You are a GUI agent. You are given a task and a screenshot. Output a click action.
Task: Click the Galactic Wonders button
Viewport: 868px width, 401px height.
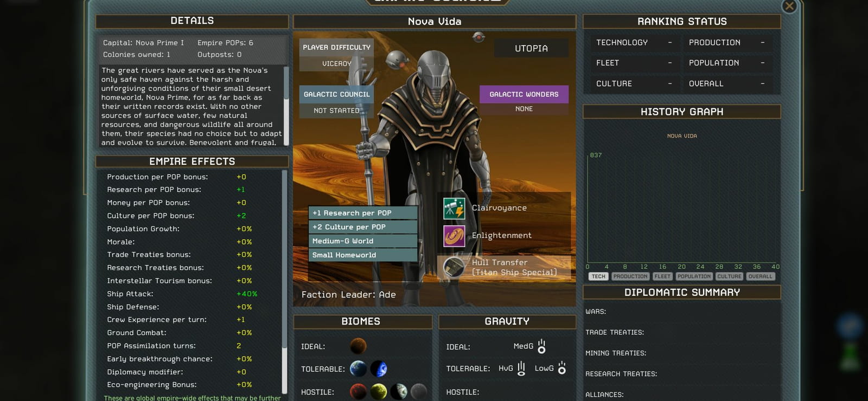524,94
